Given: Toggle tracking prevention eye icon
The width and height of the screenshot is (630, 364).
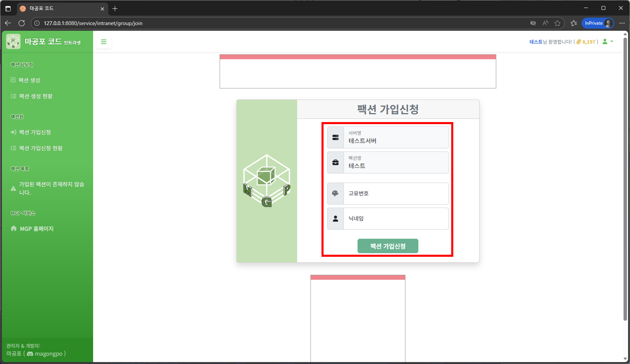Looking at the screenshot, I should coord(533,23).
